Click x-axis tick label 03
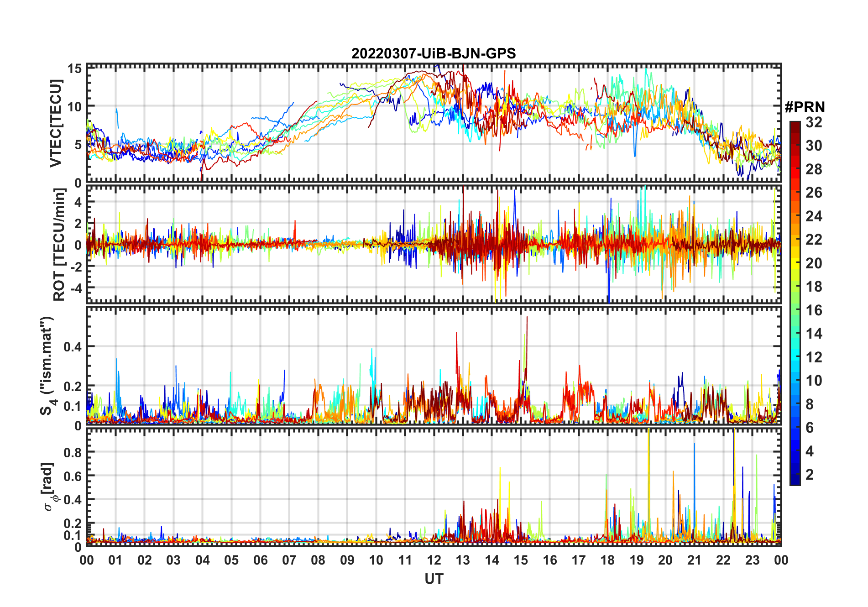This screenshot has height=607, width=868. (173, 560)
